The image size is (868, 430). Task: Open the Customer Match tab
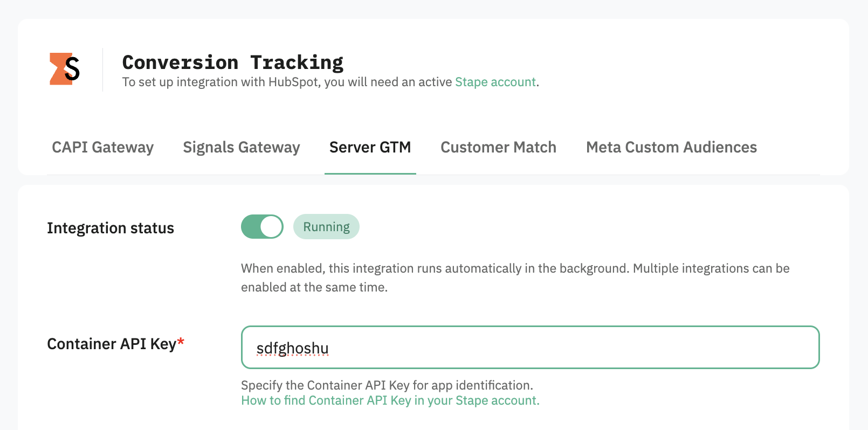pos(498,147)
